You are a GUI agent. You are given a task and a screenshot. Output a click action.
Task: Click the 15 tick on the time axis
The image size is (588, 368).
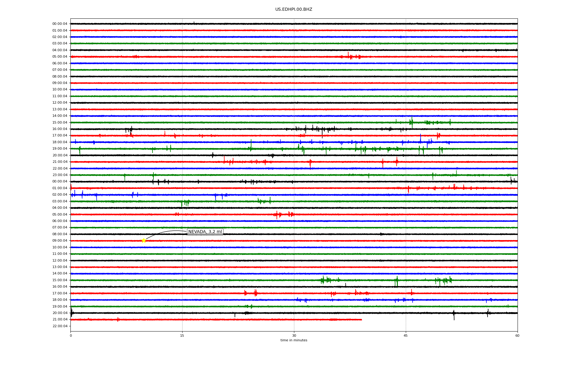point(182,335)
